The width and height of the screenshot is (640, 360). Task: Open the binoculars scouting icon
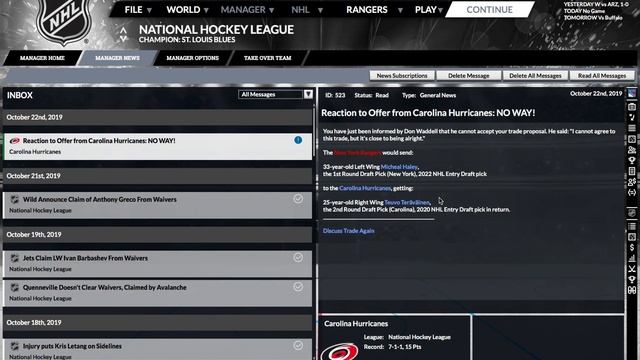pos(632,290)
